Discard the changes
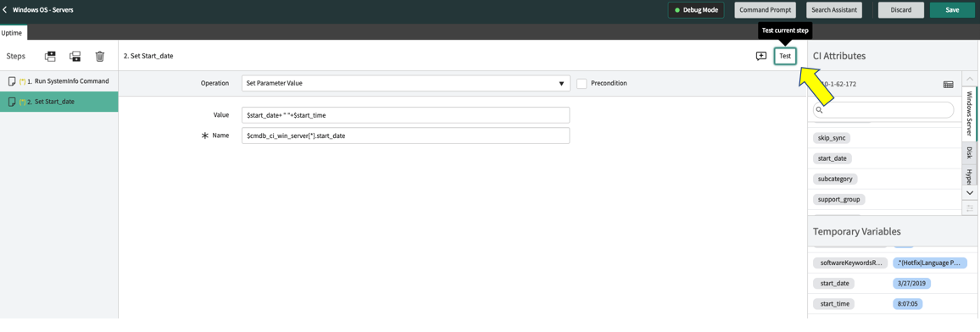Viewport: 980px width, 332px height. click(x=900, y=10)
